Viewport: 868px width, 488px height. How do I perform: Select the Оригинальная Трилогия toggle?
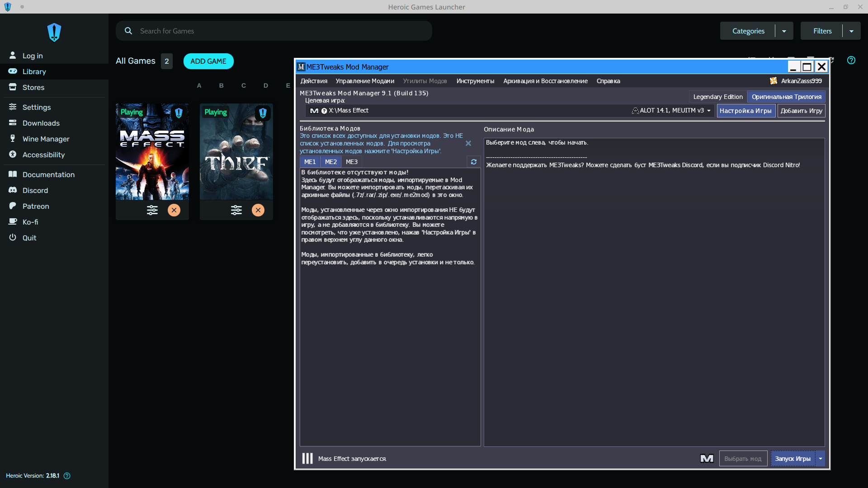[x=786, y=97]
